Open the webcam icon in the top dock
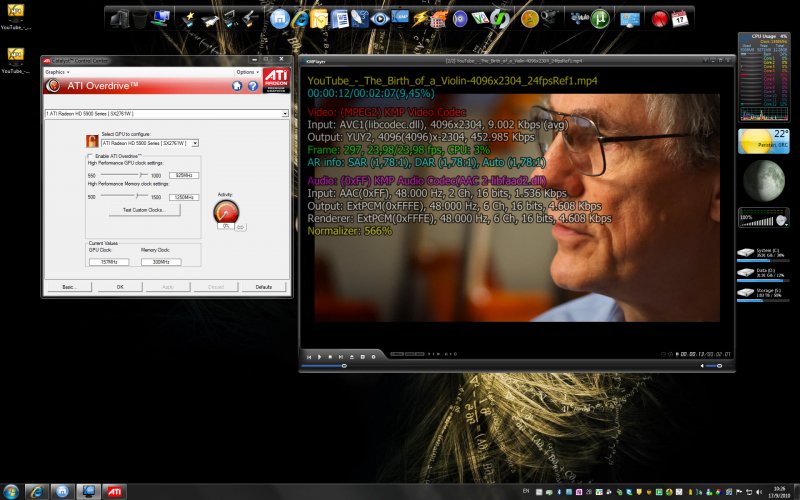This screenshot has width=800, height=500. (x=549, y=18)
